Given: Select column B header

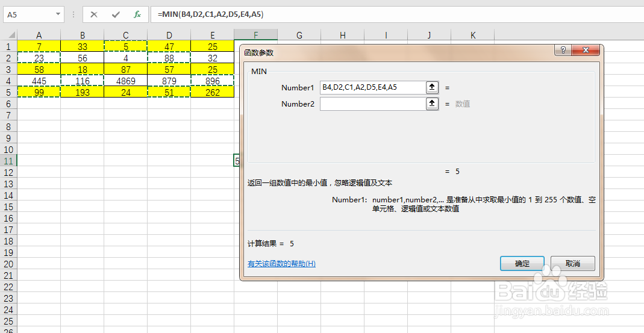Looking at the screenshot, I should tap(82, 36).
